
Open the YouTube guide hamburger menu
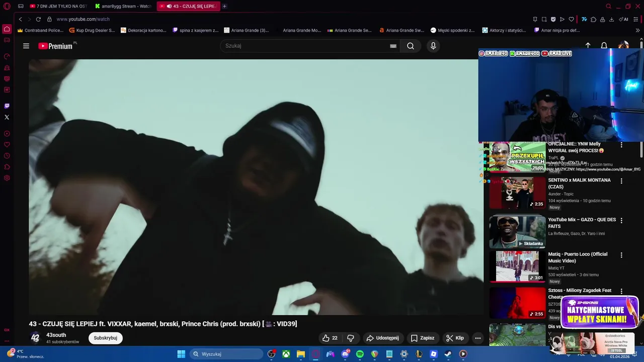click(x=26, y=46)
